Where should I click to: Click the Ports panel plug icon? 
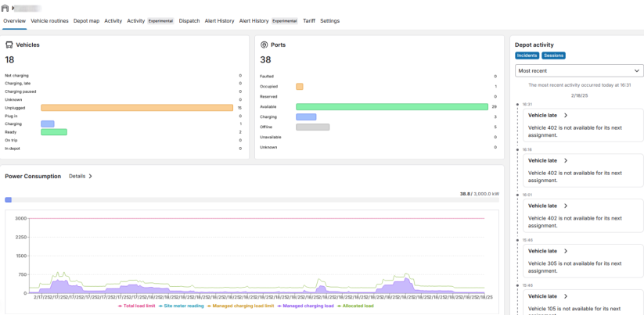coord(264,45)
